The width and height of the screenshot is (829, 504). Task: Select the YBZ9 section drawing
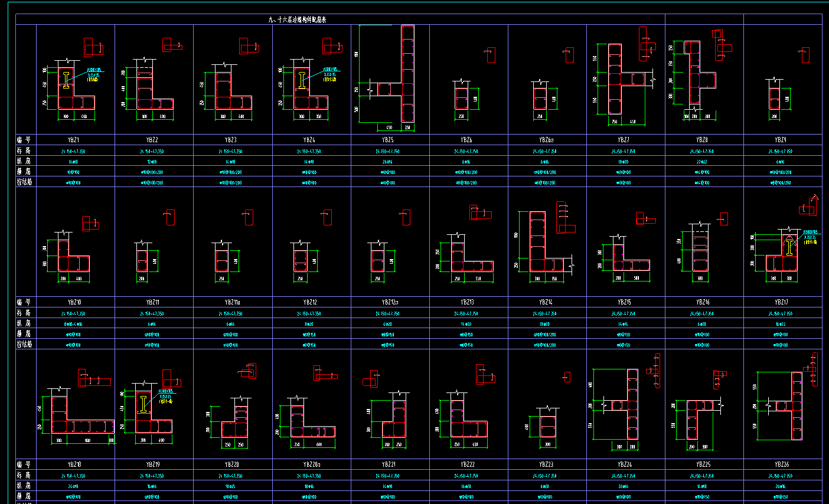774,98
